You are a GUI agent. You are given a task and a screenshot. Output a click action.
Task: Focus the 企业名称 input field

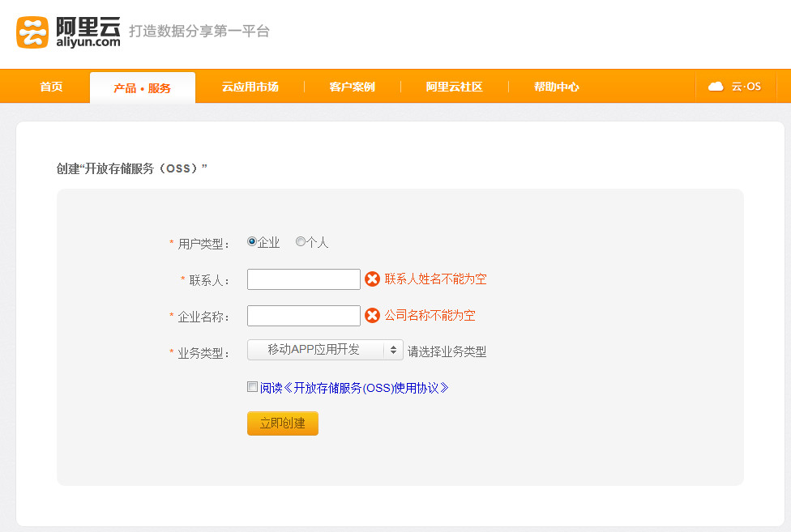coord(304,315)
